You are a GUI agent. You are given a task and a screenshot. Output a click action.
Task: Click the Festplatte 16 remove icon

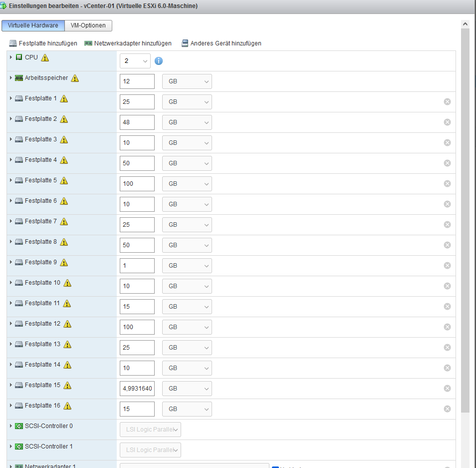pos(447,409)
